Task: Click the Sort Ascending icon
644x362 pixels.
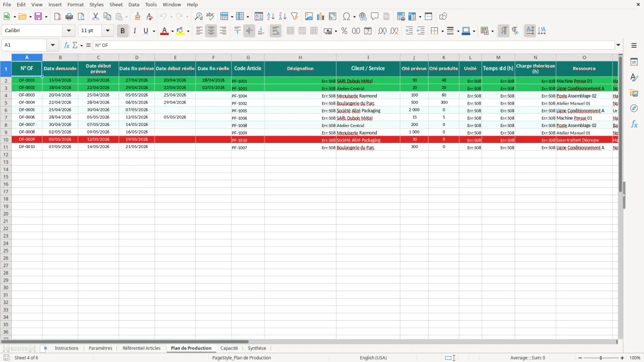Action: 270,17
